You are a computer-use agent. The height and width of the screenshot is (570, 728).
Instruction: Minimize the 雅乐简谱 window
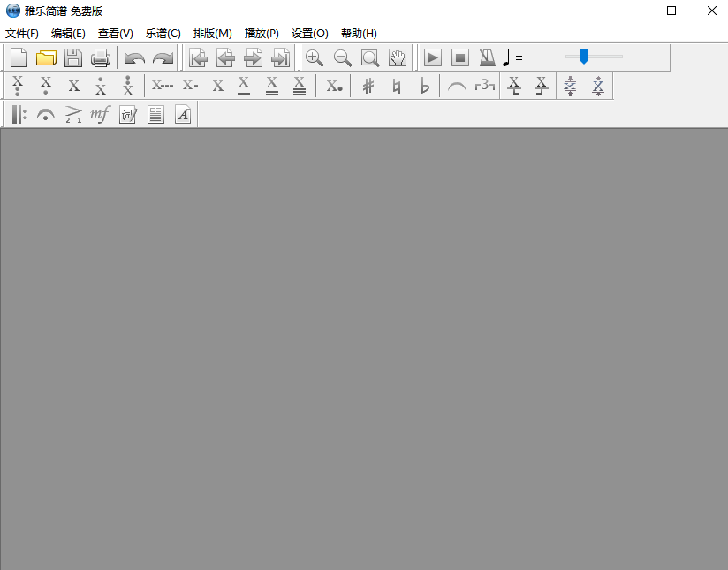pyautogui.click(x=632, y=11)
